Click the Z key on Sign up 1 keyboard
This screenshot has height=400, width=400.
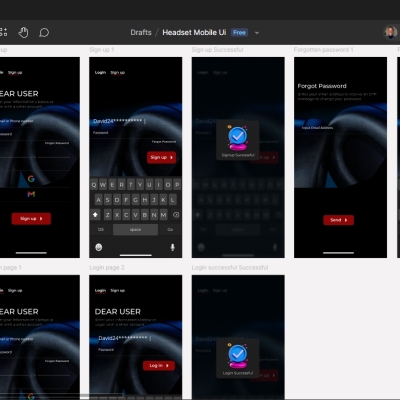click(x=107, y=215)
